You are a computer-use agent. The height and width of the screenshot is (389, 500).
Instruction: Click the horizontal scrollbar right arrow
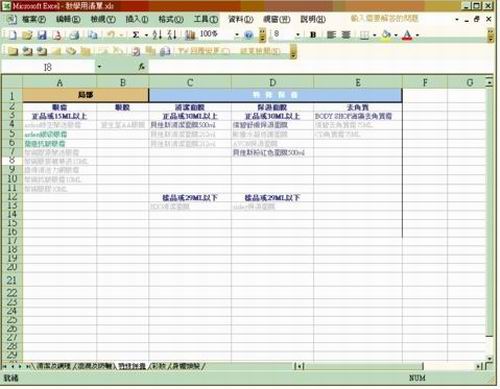click(x=479, y=366)
